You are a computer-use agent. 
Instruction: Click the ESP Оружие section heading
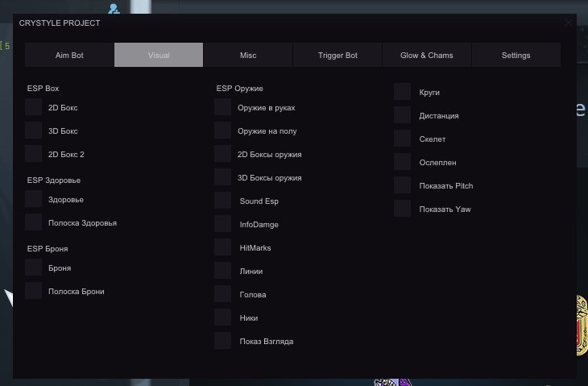point(239,89)
